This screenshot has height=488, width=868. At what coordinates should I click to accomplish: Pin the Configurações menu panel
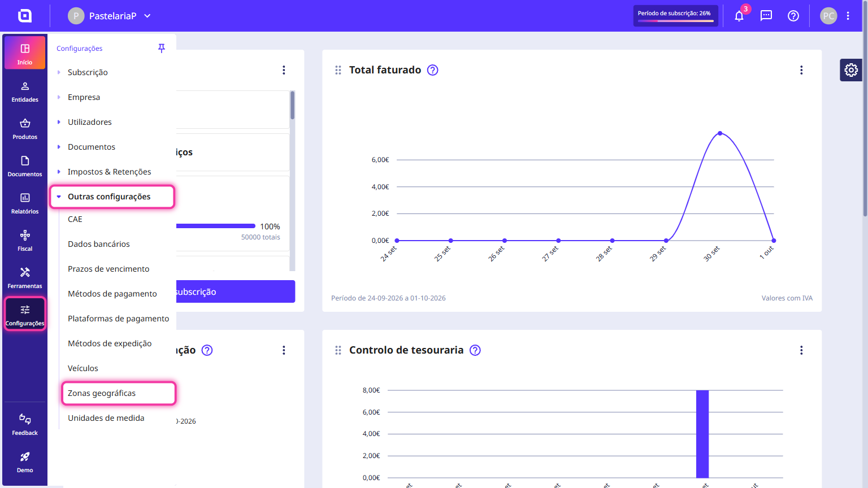[x=162, y=49]
